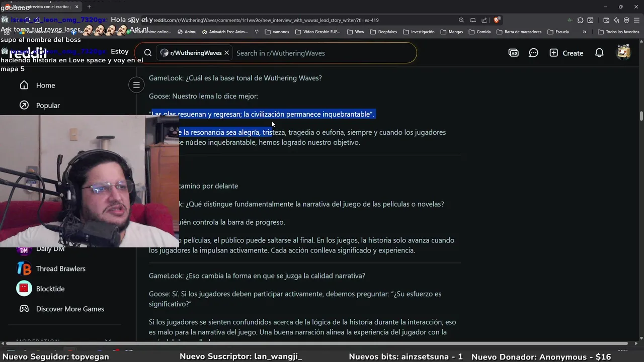
Task: Open Todos los favoritos folder
Action: click(618, 32)
